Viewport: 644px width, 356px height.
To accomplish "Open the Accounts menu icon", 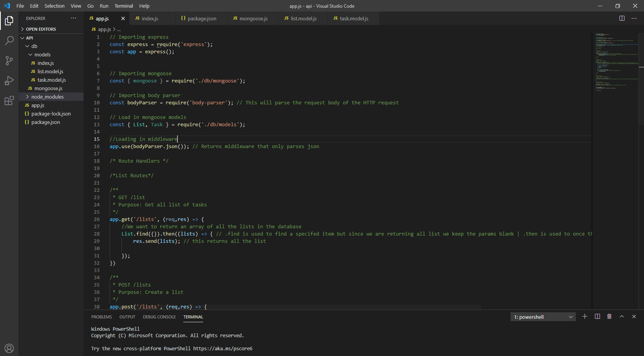I will pyautogui.click(x=9, y=348).
